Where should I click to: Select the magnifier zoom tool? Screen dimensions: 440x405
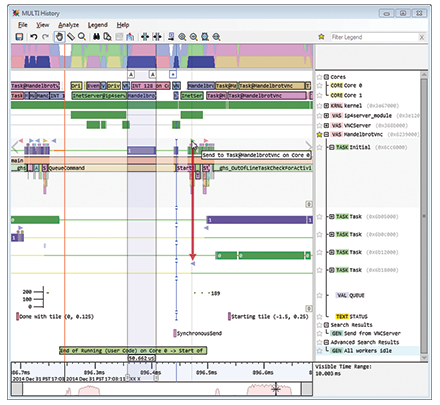[x=82, y=37]
